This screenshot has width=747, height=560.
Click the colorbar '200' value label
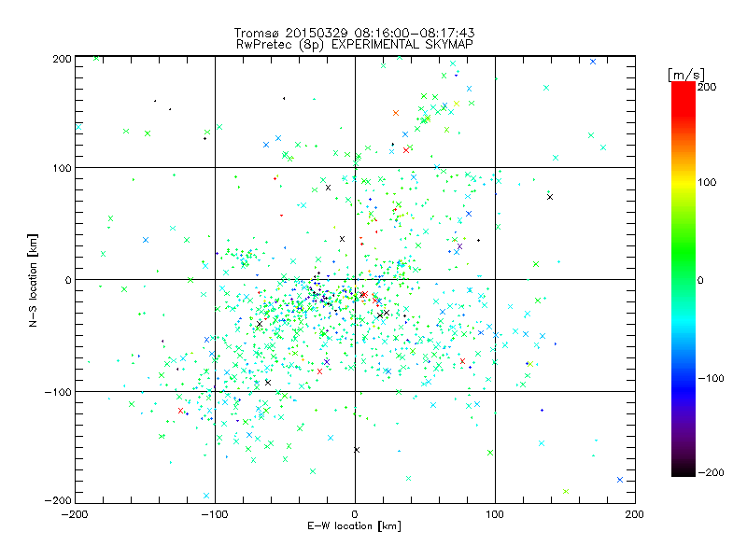[707, 87]
